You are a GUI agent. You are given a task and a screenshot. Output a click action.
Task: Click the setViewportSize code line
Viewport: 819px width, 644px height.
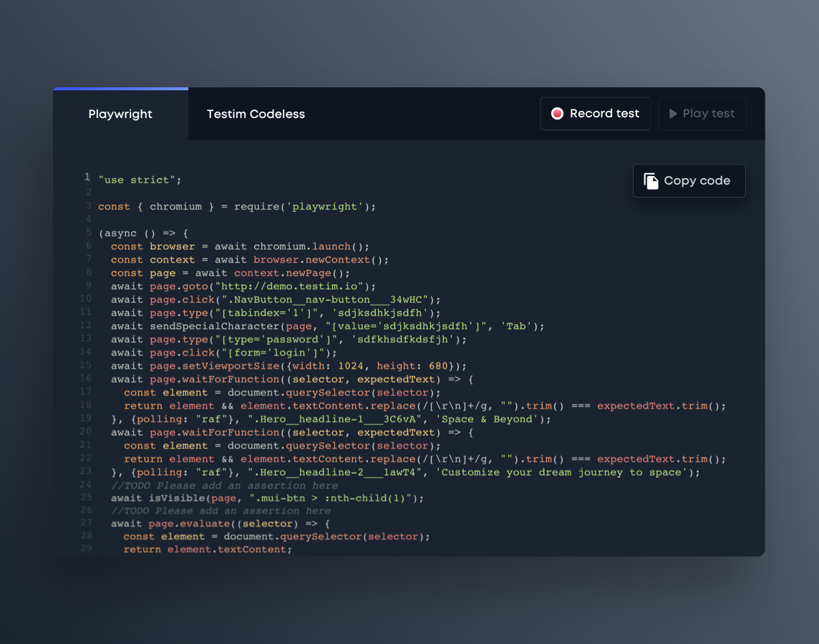click(289, 366)
